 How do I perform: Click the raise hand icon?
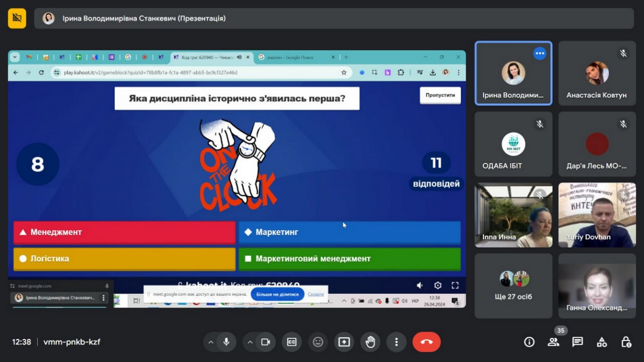370,342
